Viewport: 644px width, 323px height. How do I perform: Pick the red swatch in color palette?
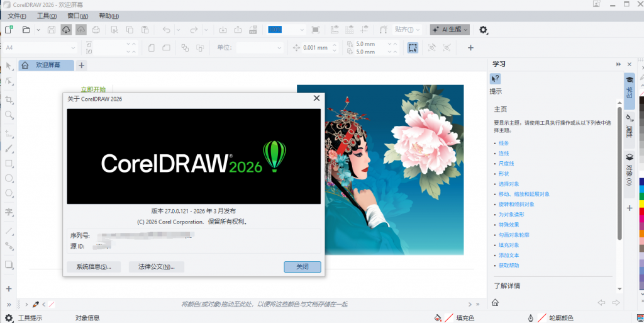(641, 212)
